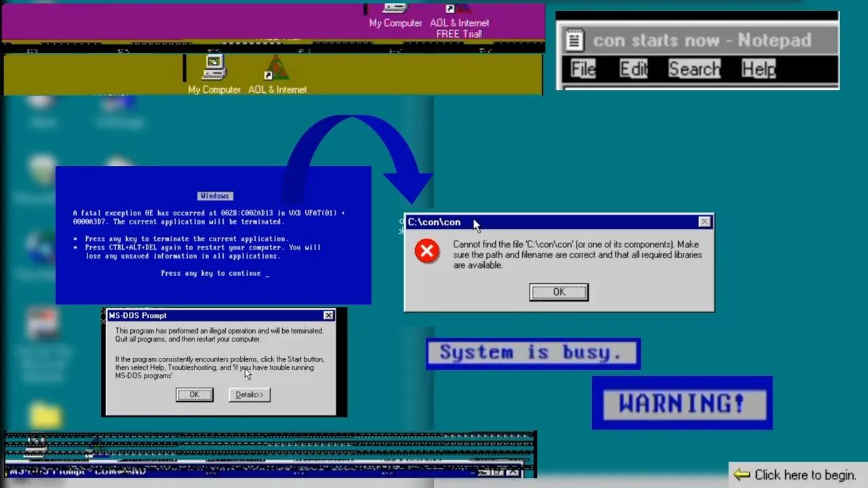Image resolution: width=868 pixels, height=488 pixels.
Task: Open the Help menu in Notepad
Action: click(x=757, y=68)
